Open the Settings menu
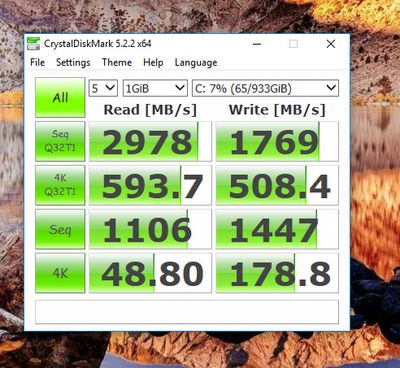The height and width of the screenshot is (368, 400). pos(73,62)
